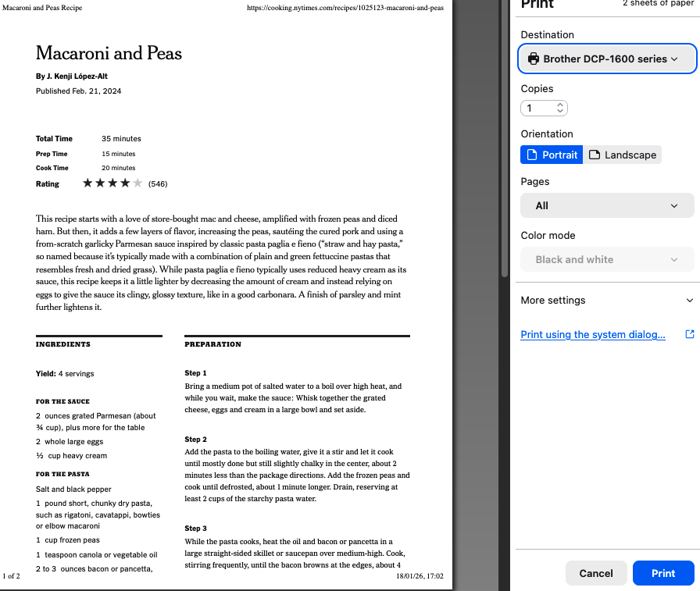
Task: Open the Black and white color mode dropdown
Action: 607,260
